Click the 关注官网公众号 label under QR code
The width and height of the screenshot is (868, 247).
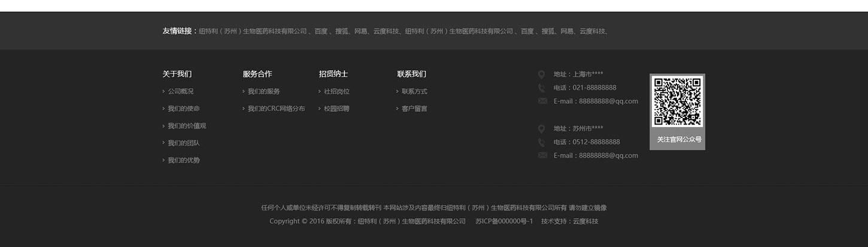point(679,140)
